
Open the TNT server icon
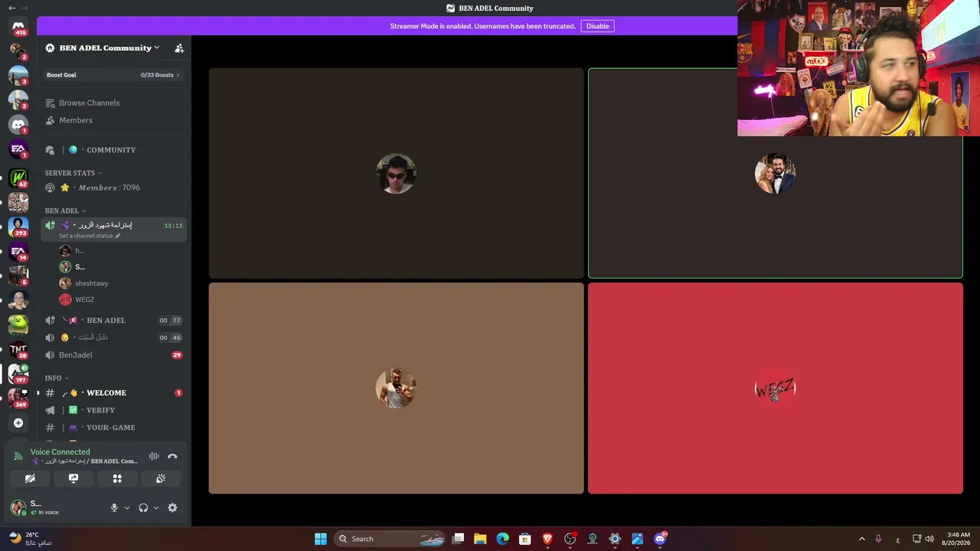[18, 350]
